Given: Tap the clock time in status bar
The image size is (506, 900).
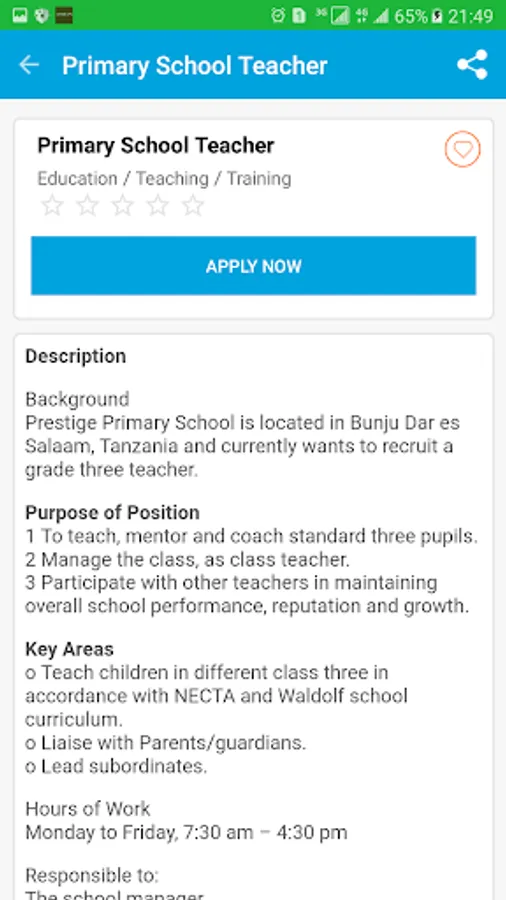Looking at the screenshot, I should 470,16.
